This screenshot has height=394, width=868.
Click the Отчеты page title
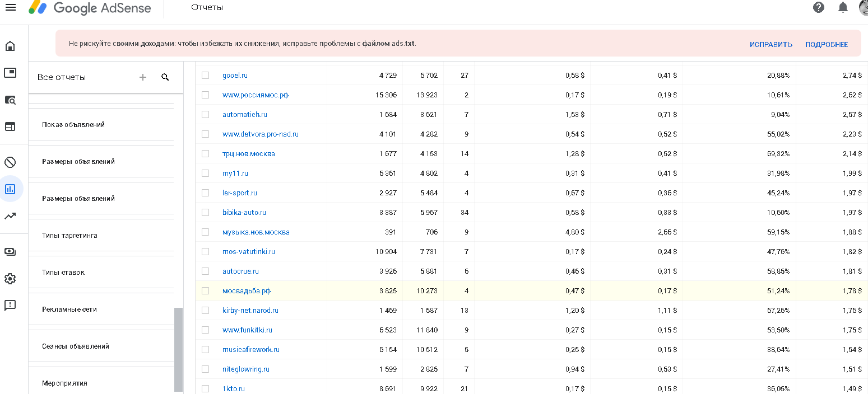pos(207,7)
